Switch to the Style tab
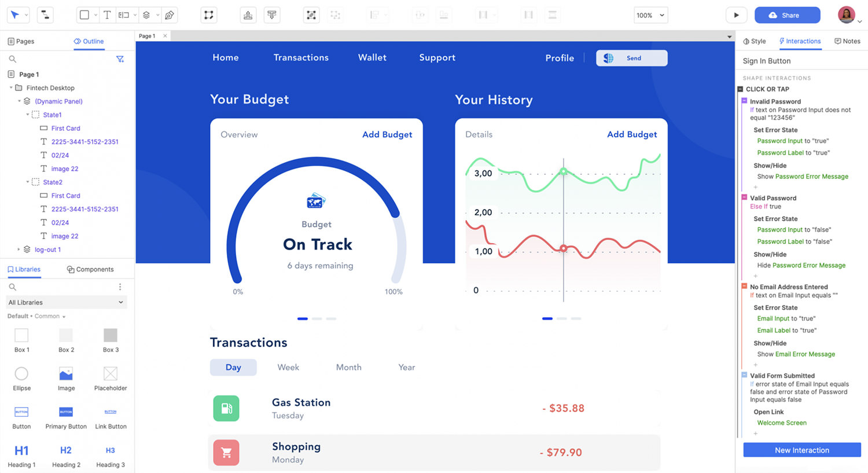The height and width of the screenshot is (473, 868). [755, 41]
